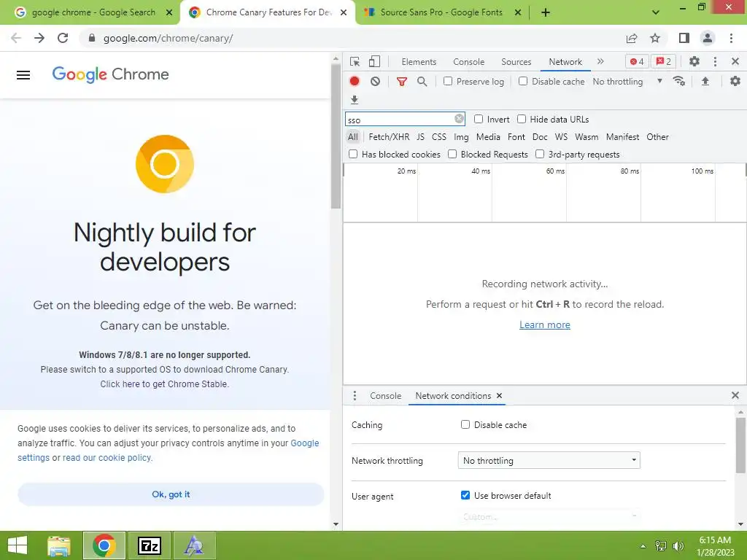Screen dimensions: 747x560
Task: Toggle the network filter funnel icon
Action: point(402,82)
